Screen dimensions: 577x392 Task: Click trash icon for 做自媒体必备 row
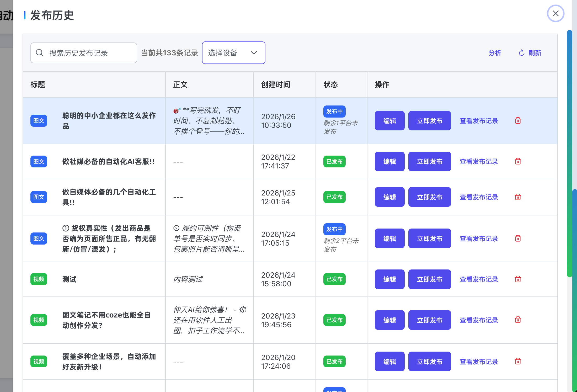[518, 197]
